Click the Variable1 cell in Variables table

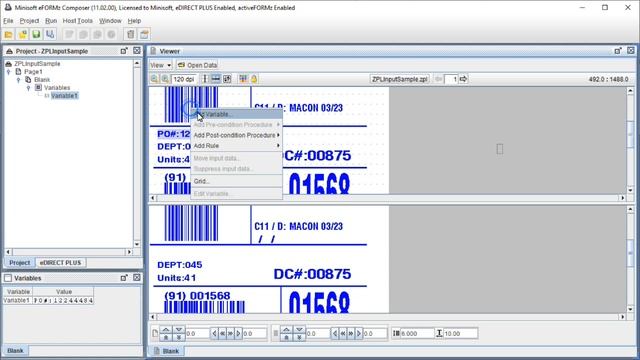17,300
